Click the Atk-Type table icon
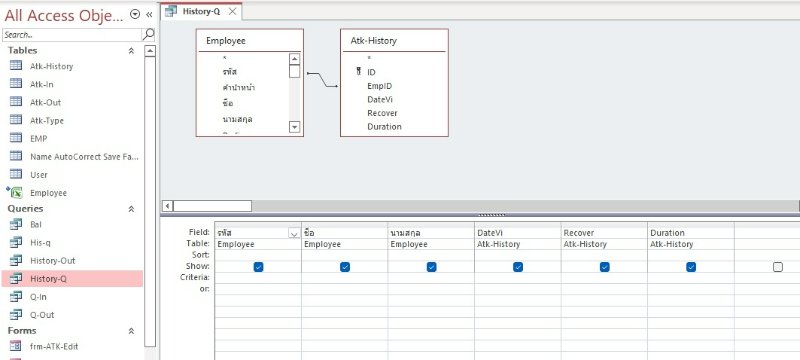Image resolution: width=800 pixels, height=360 pixels. coord(16,120)
